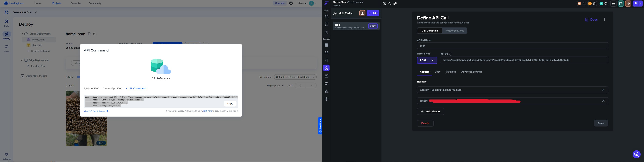
Task: Open the 50 per page dropdown
Action: pyautogui.click(x=275, y=86)
